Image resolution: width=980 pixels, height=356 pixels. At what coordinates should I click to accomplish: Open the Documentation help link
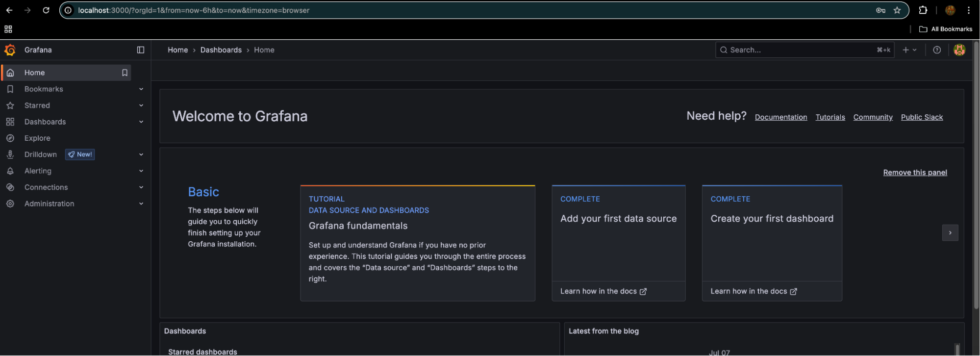[x=780, y=117]
